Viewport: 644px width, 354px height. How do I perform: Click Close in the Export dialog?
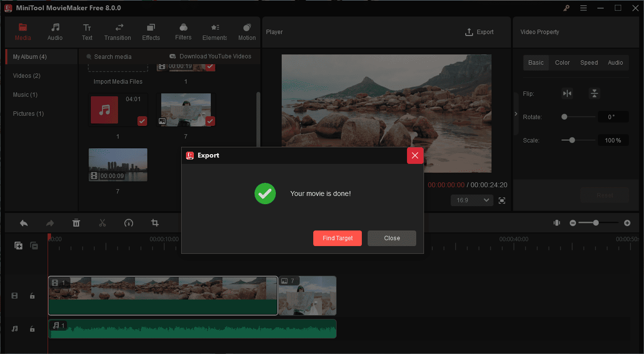pos(392,238)
